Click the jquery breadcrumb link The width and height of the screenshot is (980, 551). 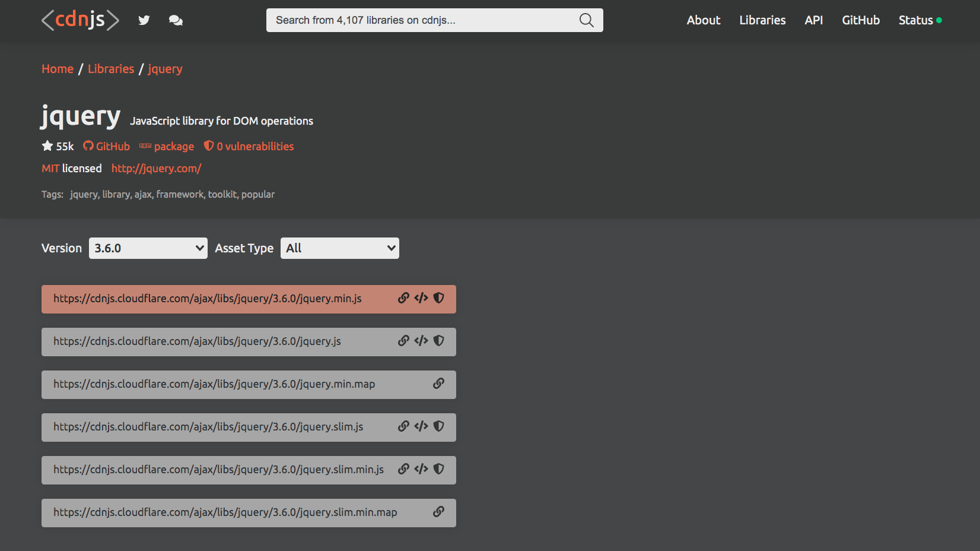click(165, 69)
